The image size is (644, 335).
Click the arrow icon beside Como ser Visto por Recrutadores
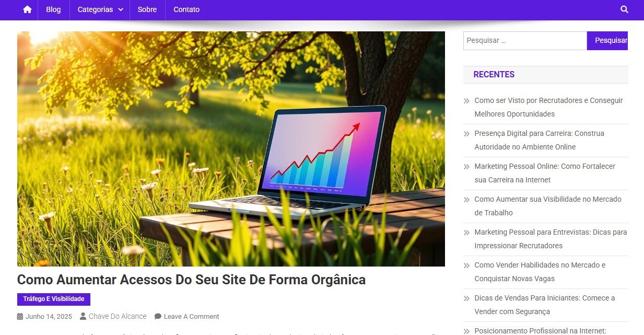(466, 100)
